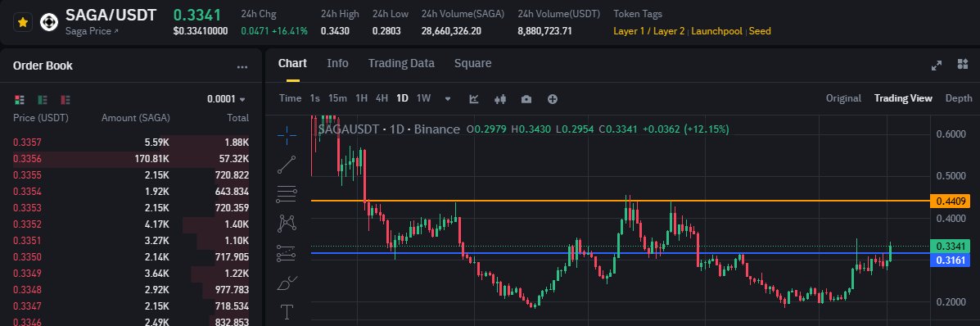Select the 15m interval

(x=337, y=98)
